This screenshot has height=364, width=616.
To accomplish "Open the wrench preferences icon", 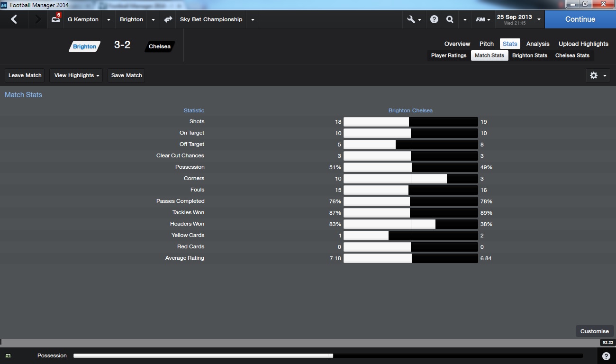I will [x=411, y=19].
